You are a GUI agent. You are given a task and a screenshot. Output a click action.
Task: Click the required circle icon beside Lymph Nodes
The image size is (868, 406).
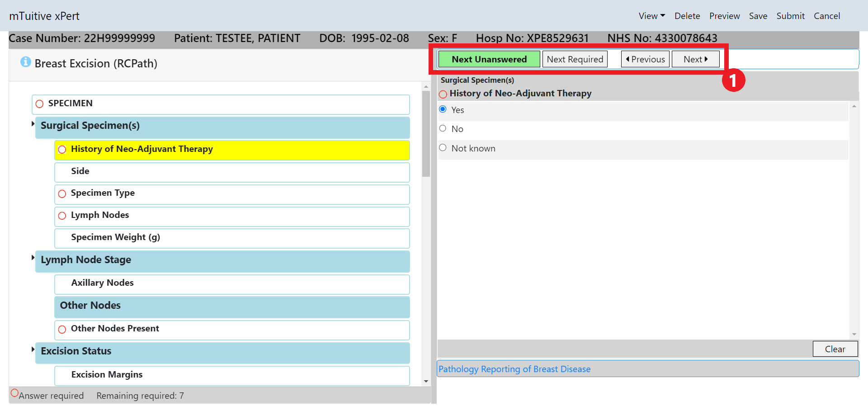click(x=62, y=216)
